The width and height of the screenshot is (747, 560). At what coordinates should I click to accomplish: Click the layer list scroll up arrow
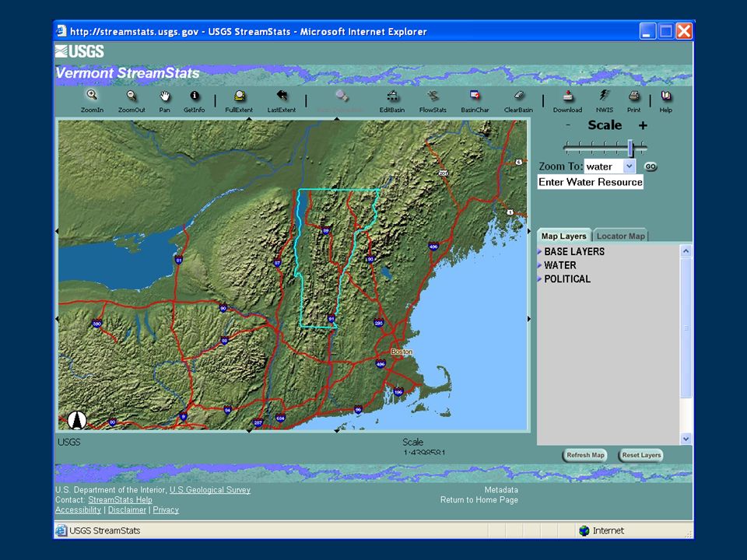686,251
